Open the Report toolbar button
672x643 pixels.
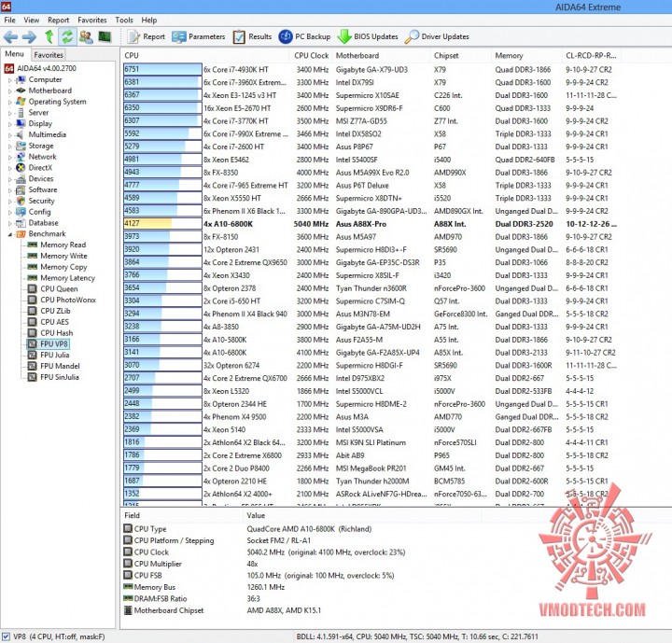(x=147, y=37)
